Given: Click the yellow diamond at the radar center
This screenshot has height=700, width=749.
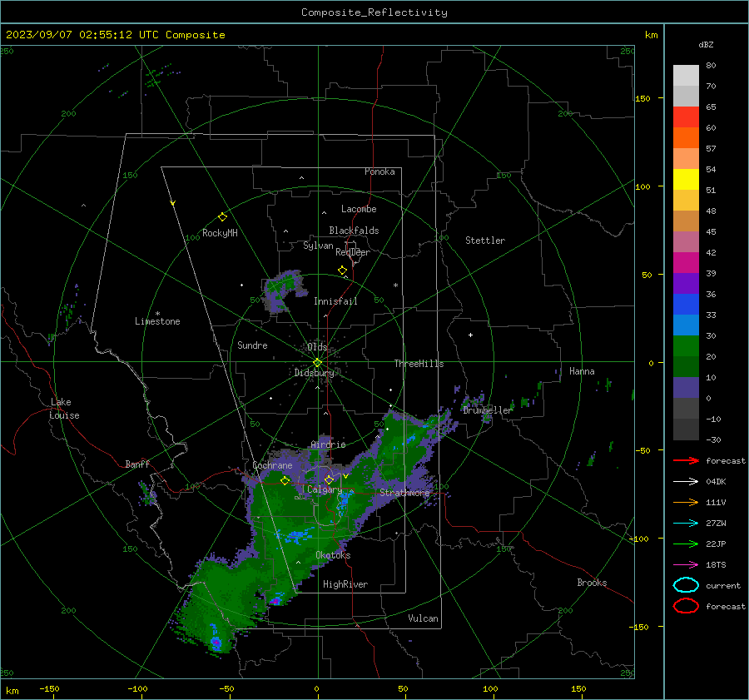Looking at the screenshot, I should click(x=318, y=363).
